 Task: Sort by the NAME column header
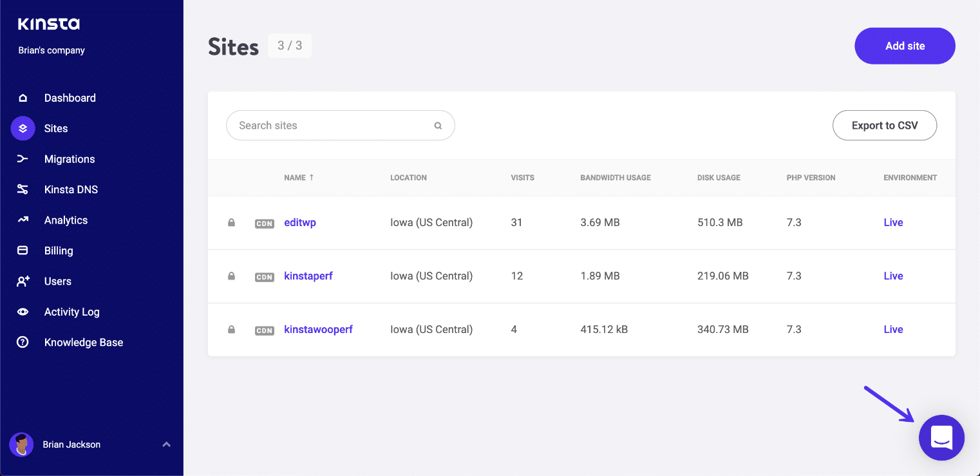tap(299, 177)
